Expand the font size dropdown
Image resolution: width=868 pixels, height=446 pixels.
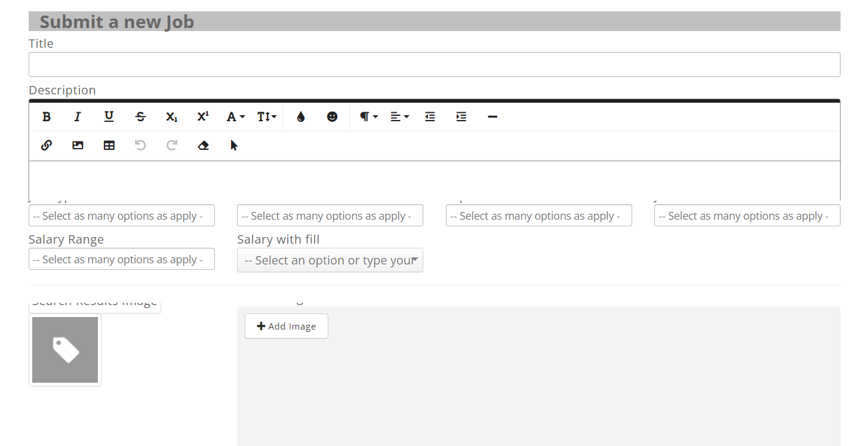[267, 117]
